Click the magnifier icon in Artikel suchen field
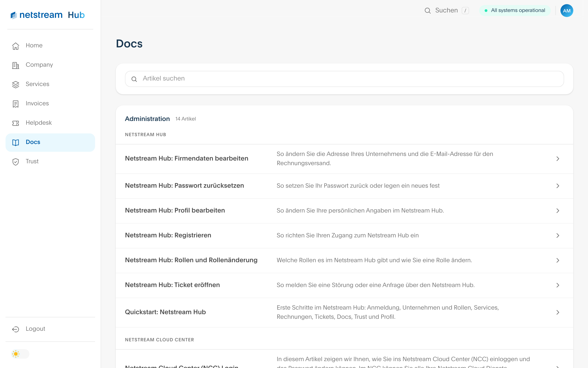Screen dimensions: 588x368 [x=134, y=79]
